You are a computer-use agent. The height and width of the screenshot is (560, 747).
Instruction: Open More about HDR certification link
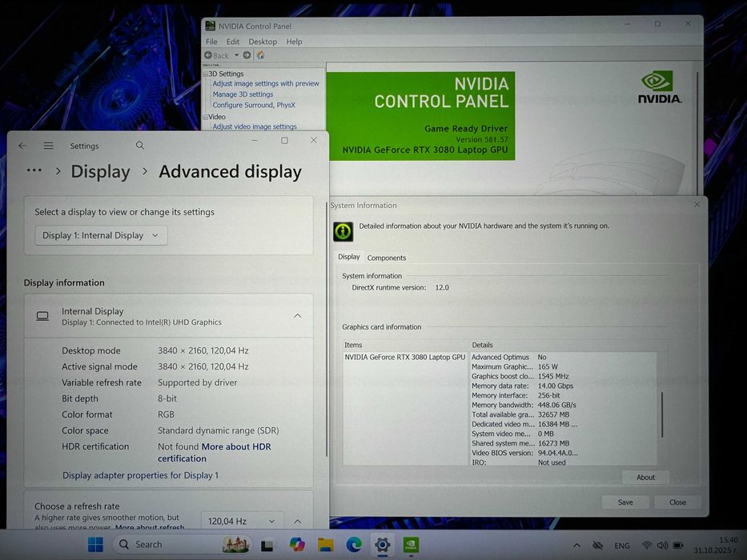click(x=215, y=452)
